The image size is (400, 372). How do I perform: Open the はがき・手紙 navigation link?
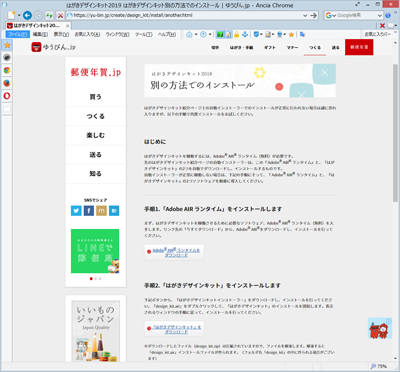[241, 48]
